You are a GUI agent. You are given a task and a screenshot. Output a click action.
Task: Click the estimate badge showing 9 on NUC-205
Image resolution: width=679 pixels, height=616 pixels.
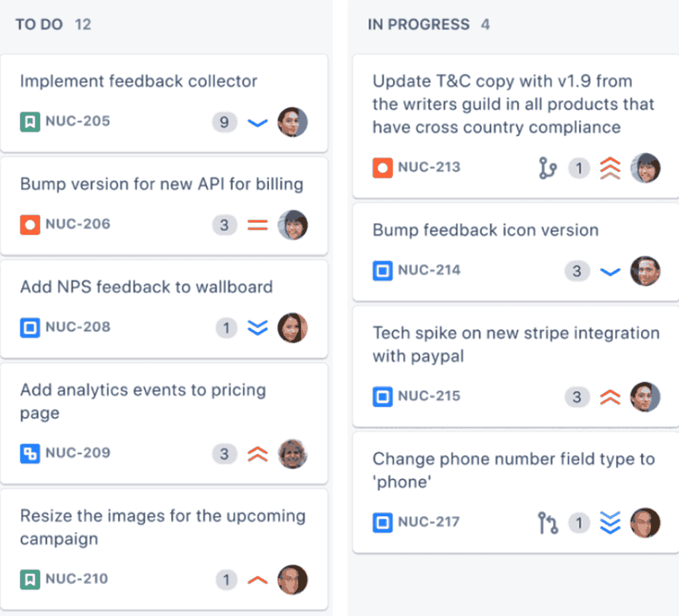pyautogui.click(x=224, y=121)
